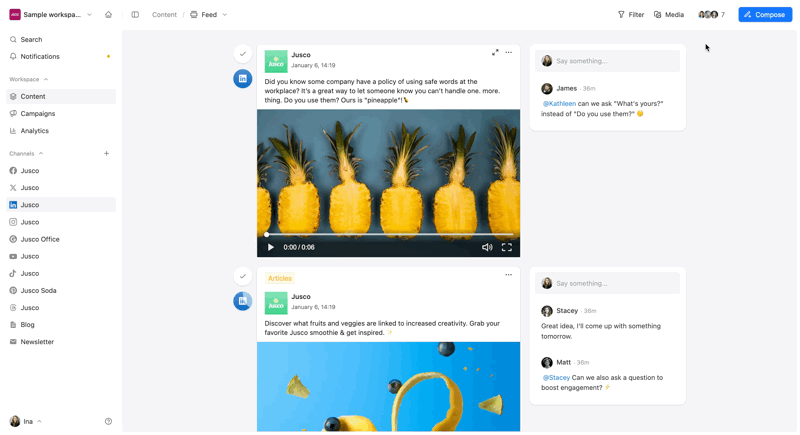
Task: Mark the pineapple post as approved
Action: pos(242,54)
